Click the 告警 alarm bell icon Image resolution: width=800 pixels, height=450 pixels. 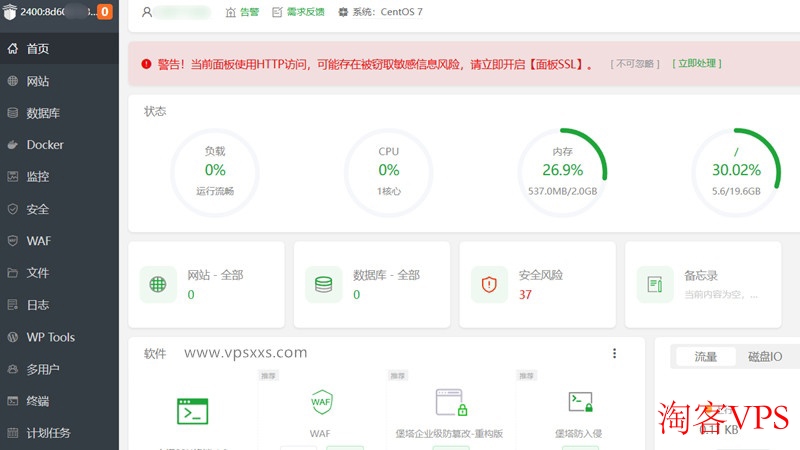pos(231,12)
